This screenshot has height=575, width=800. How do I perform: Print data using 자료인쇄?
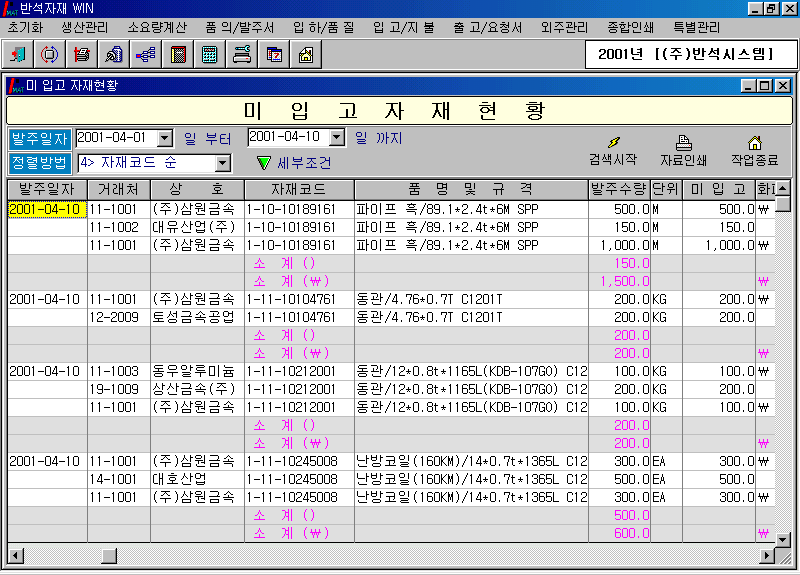point(684,150)
